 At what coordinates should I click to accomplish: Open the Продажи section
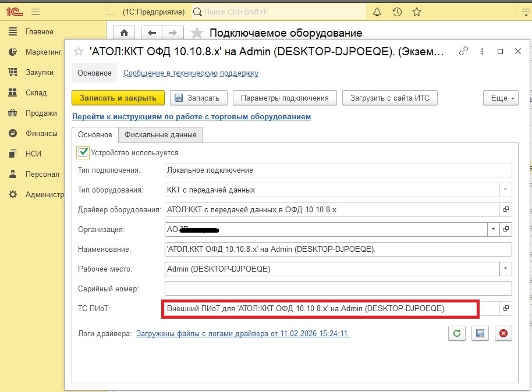tap(33, 113)
